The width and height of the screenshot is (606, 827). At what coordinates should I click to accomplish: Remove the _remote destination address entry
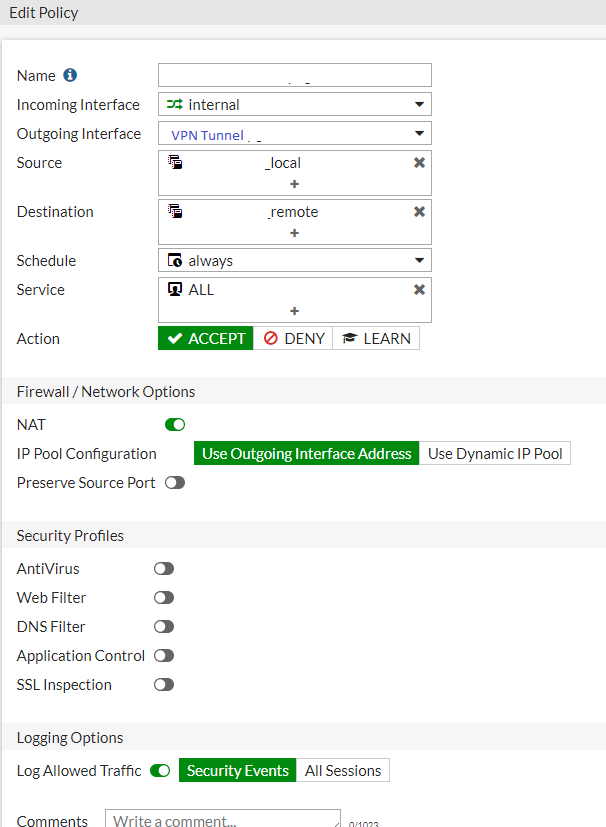pos(419,211)
